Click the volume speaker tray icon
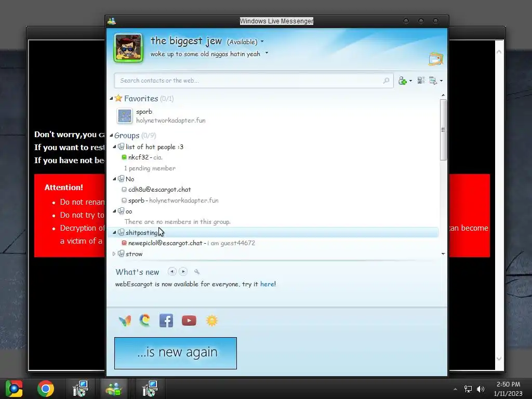 481,389
